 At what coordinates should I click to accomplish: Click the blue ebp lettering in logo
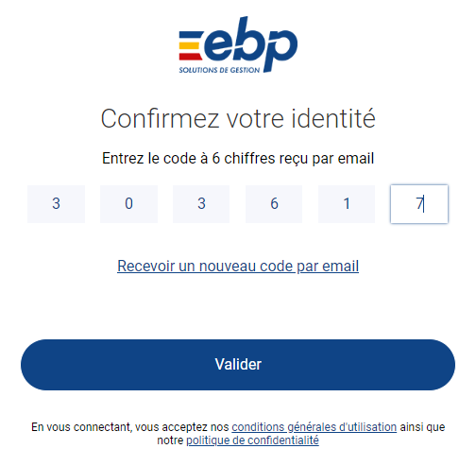point(251,44)
